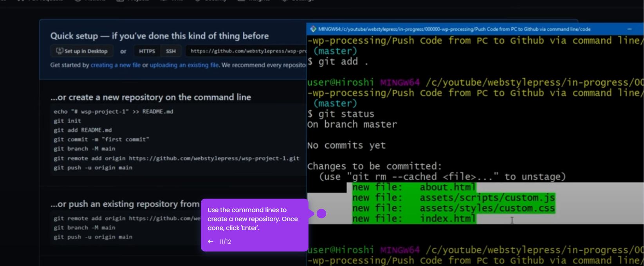Click 'git push -u origin main' in the create-new-repository block
This screenshot has width=644, height=266.
pos(93,167)
